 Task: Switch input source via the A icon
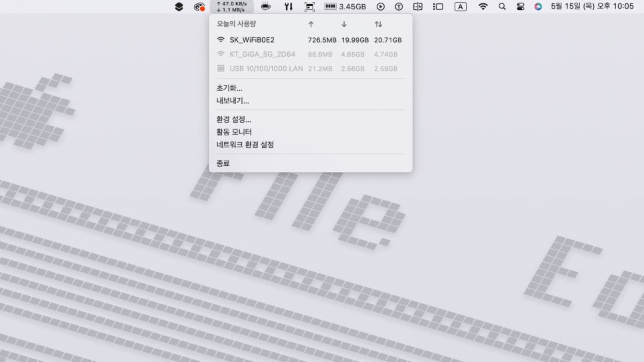click(461, 7)
